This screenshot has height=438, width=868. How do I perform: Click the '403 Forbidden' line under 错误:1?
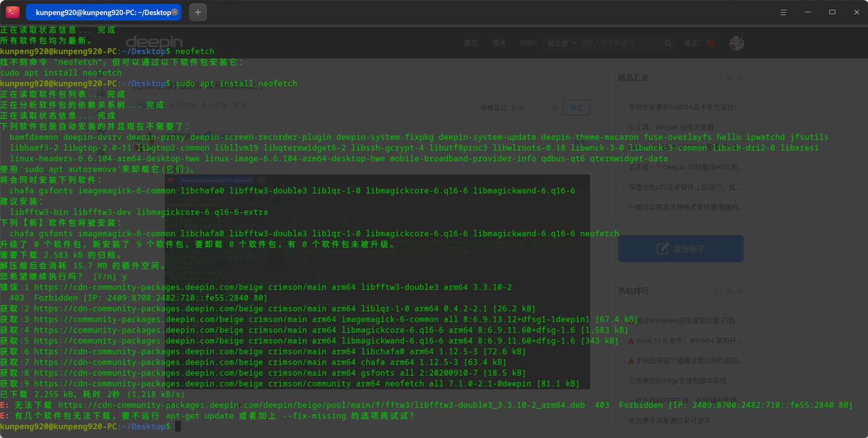[x=138, y=298]
